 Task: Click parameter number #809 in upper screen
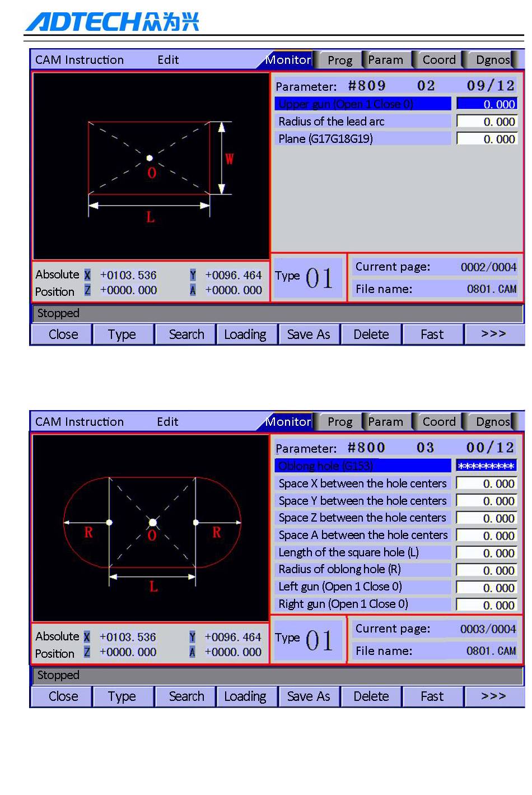(367, 86)
